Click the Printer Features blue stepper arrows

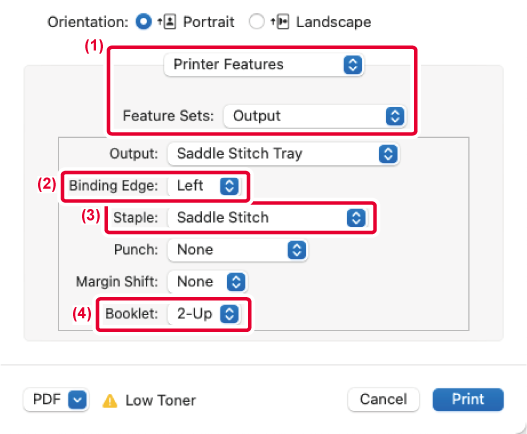pos(353,65)
